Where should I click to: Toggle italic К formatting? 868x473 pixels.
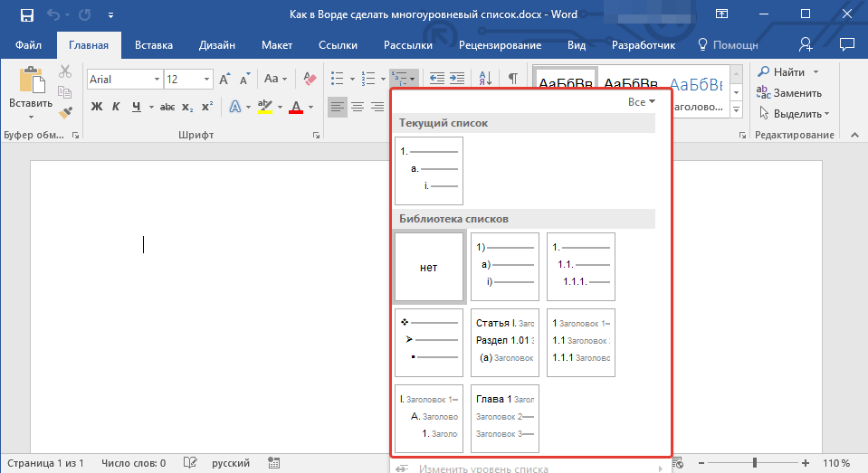point(116,108)
